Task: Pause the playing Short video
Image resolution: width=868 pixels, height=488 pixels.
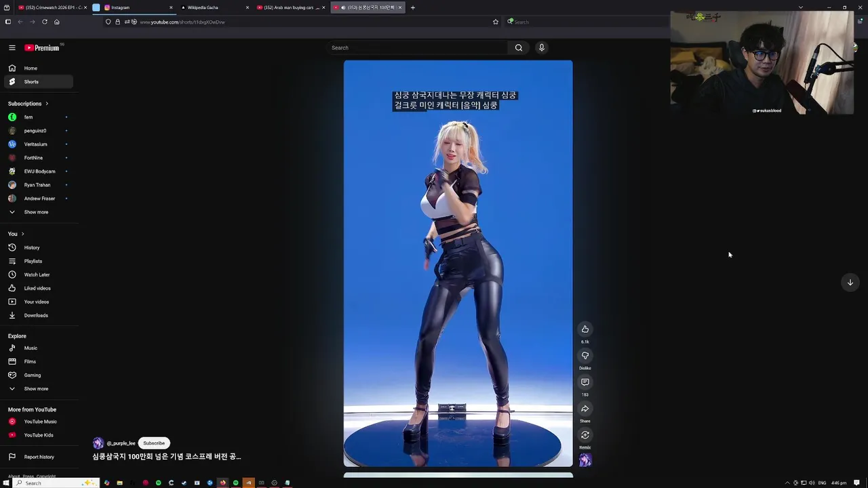Action: coord(458,264)
